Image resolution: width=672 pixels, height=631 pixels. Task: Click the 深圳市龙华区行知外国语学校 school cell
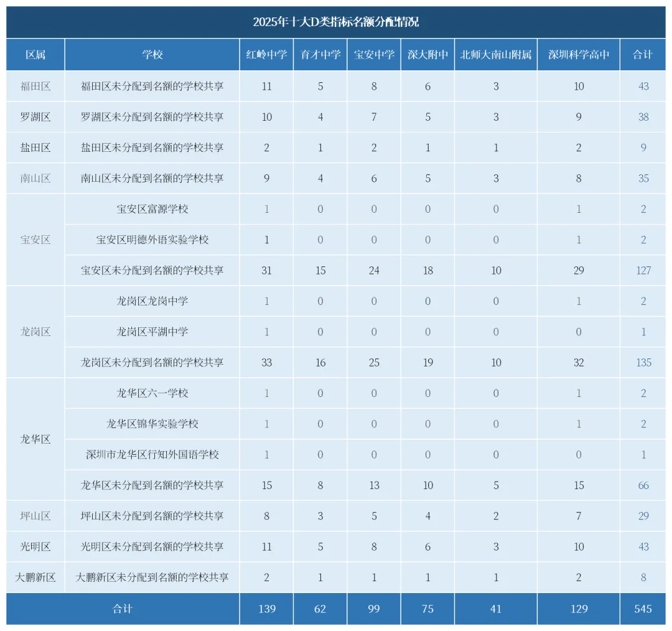click(152, 454)
